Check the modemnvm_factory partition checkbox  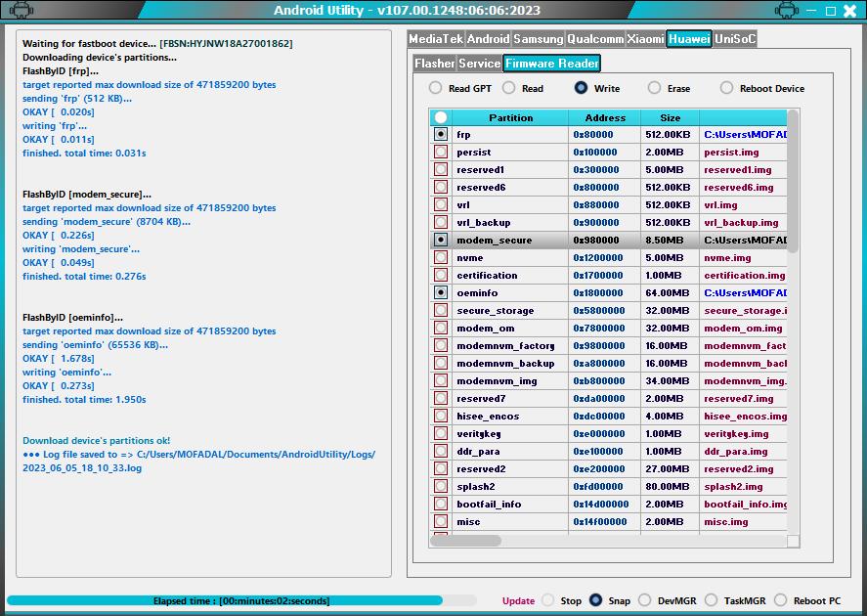tap(441, 345)
